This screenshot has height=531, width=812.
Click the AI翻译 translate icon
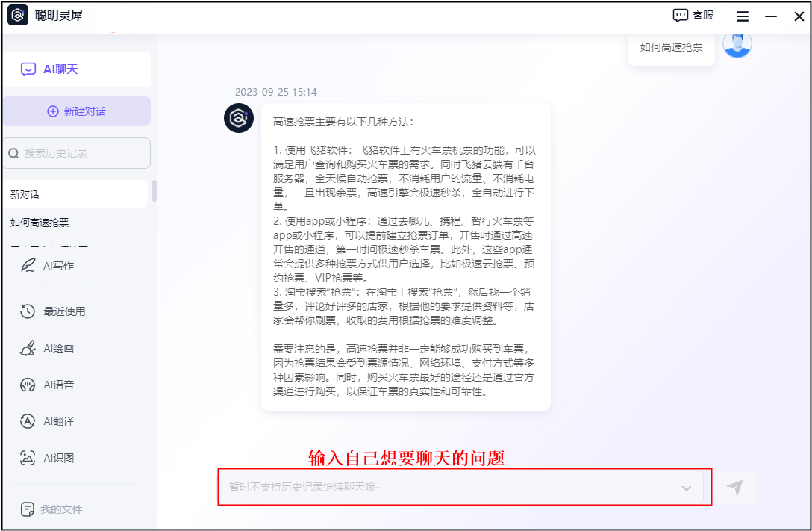pyautogui.click(x=28, y=421)
